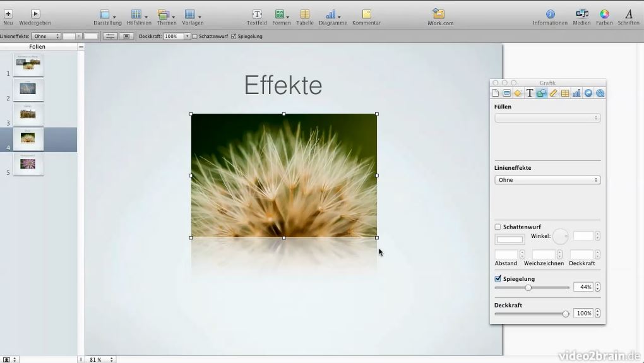
Task: Open the Hilfslinien guides menu
Action: (139, 17)
